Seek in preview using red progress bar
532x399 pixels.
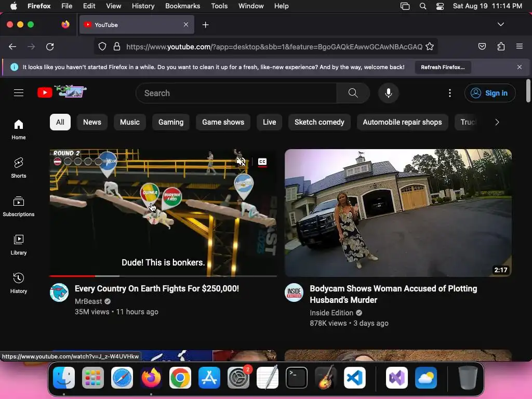coord(163,276)
